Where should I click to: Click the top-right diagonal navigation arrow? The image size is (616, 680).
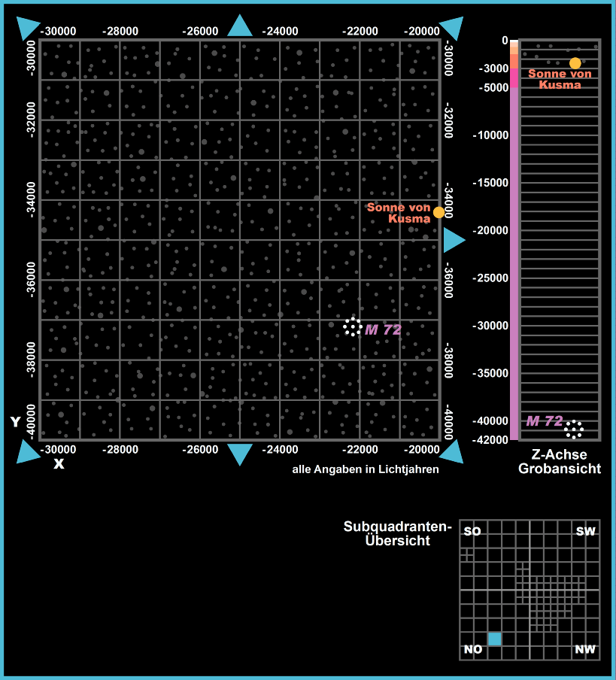[x=453, y=27]
